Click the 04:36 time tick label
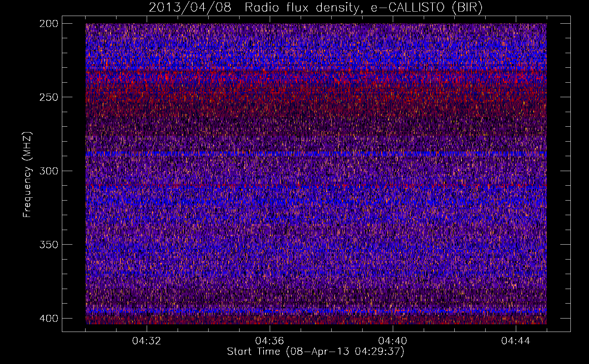This screenshot has height=364, width=589. (270, 341)
